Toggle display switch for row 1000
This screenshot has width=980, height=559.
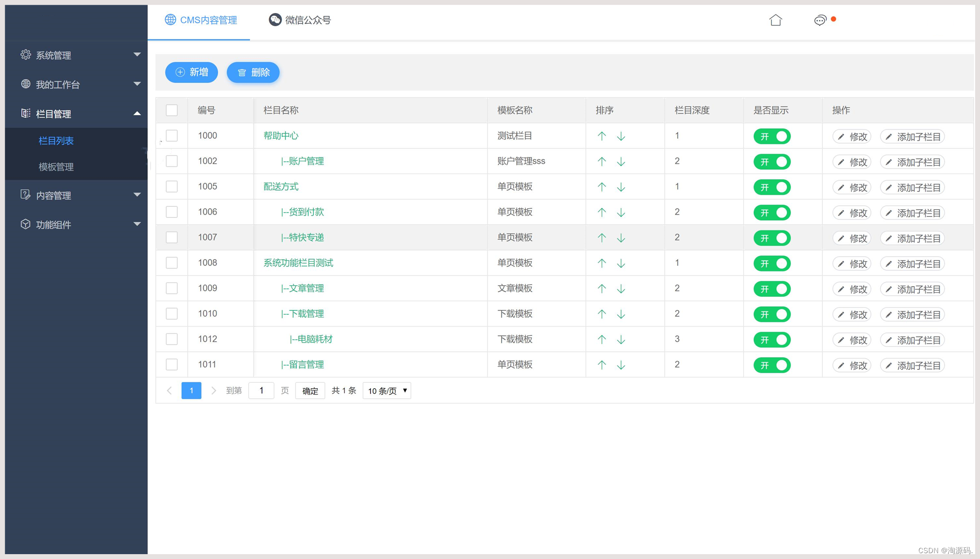click(772, 136)
